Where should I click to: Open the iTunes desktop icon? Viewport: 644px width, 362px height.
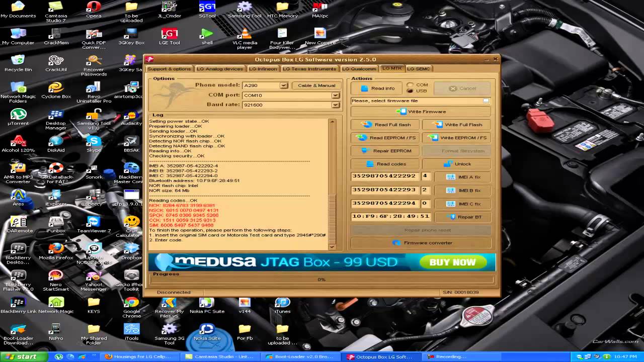click(x=282, y=305)
